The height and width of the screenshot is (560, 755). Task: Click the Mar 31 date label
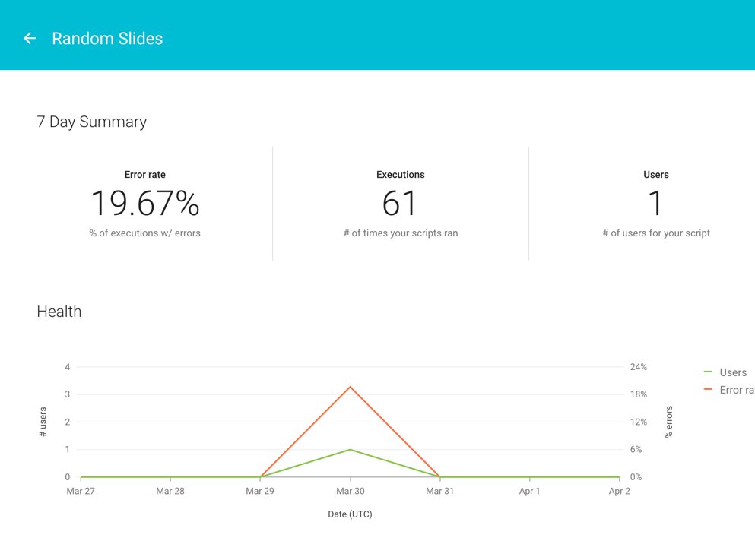(439, 491)
